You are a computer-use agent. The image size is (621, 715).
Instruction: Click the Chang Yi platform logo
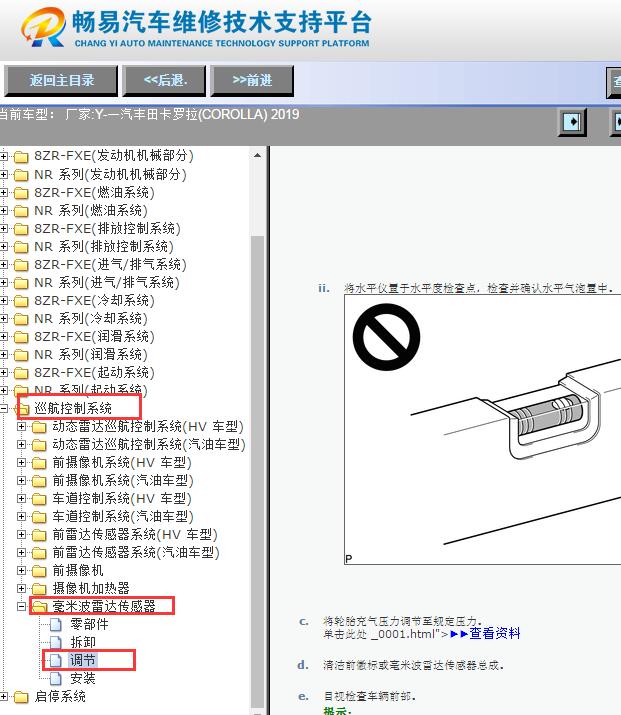tap(43, 26)
